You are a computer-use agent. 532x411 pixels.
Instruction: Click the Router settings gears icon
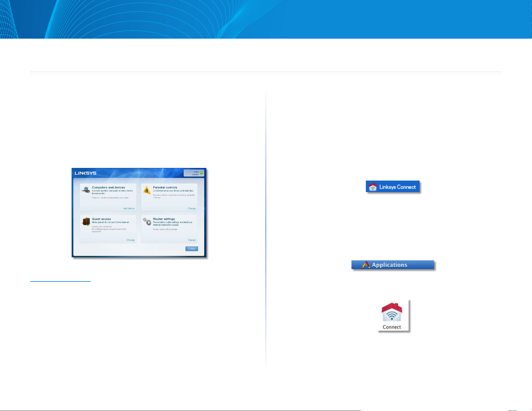(147, 222)
